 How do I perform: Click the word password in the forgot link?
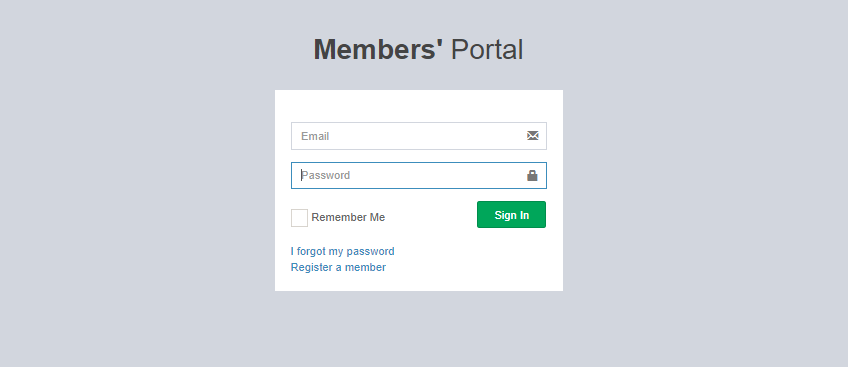click(370, 251)
